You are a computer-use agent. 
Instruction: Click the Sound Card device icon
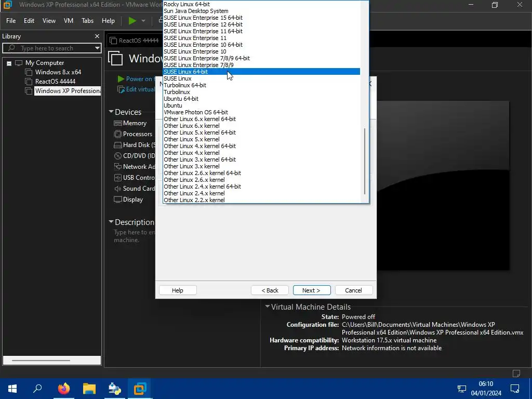(x=118, y=189)
